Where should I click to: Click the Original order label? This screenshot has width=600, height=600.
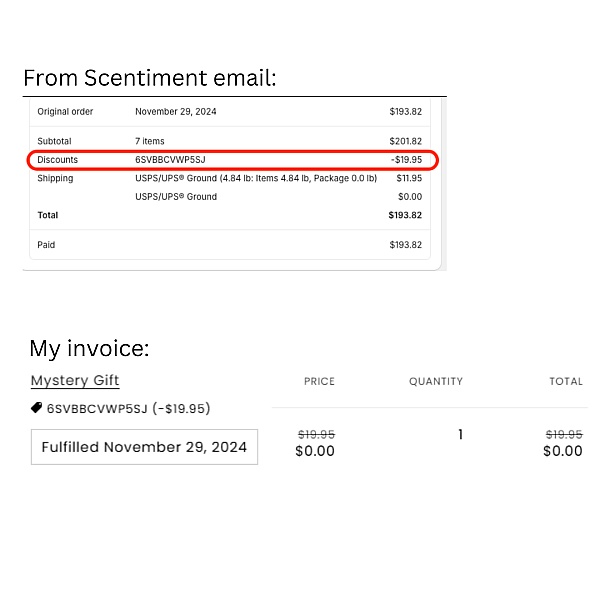click(x=65, y=112)
